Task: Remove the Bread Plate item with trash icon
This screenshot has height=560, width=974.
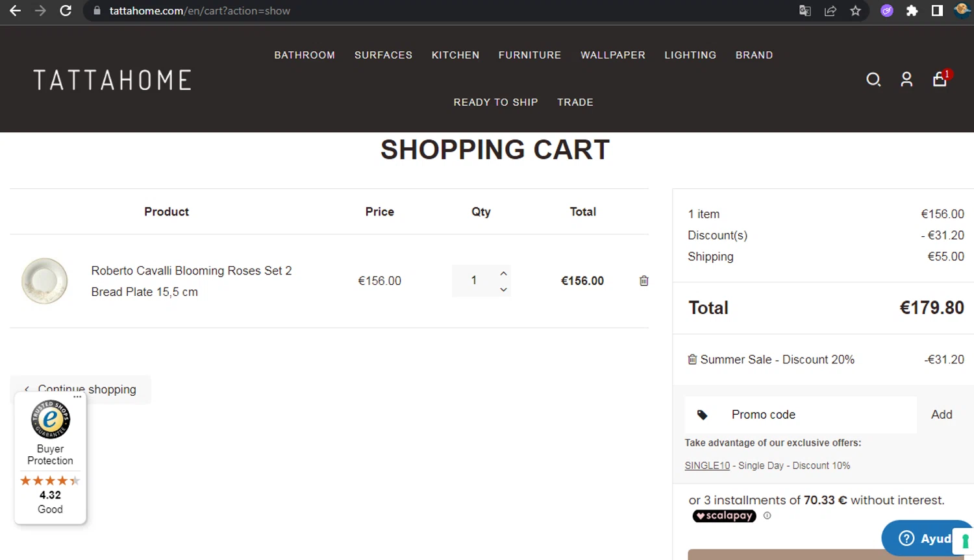Action: (643, 281)
